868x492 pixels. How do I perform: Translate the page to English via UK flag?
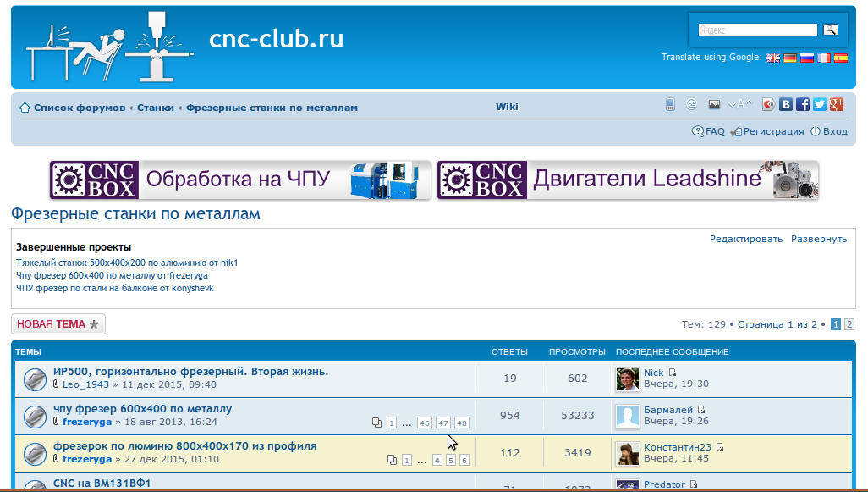(772, 58)
